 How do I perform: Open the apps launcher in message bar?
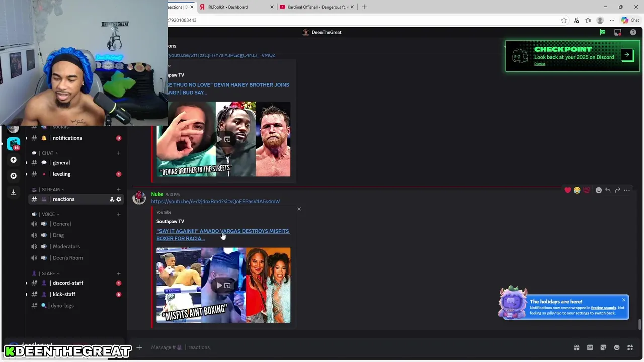[x=630, y=347]
